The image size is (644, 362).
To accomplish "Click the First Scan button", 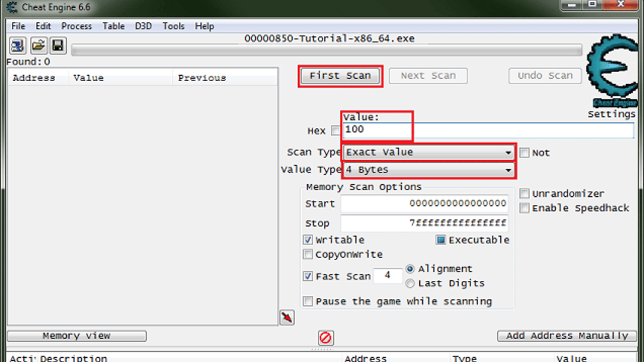I will click(340, 76).
